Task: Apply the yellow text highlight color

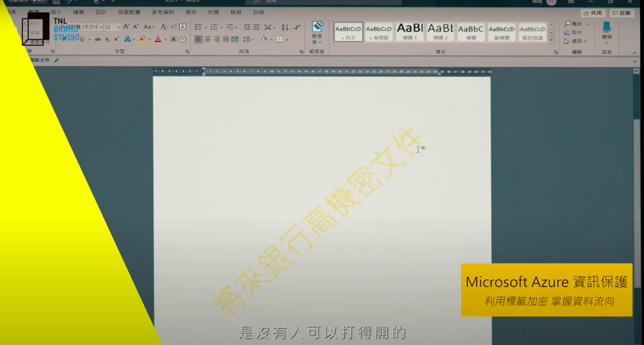Action: [143, 39]
